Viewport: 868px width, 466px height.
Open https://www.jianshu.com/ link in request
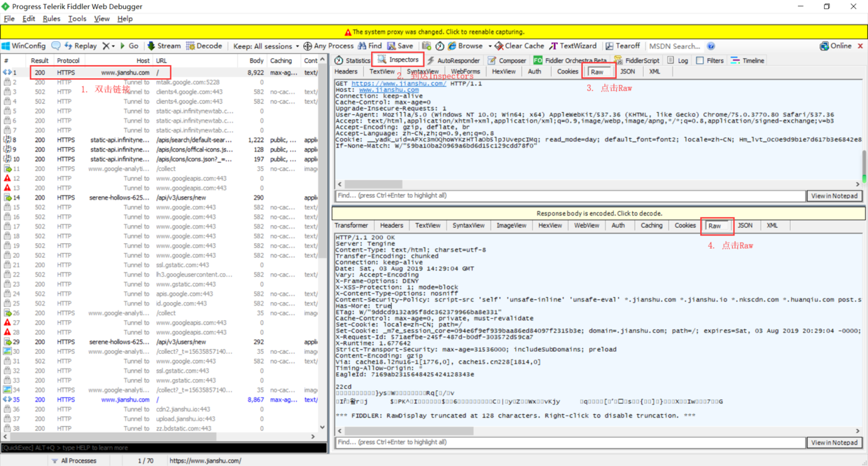tap(398, 83)
